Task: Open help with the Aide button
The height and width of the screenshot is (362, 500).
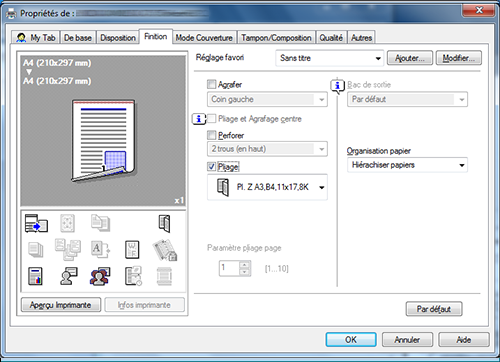Action: pyautogui.click(x=464, y=340)
